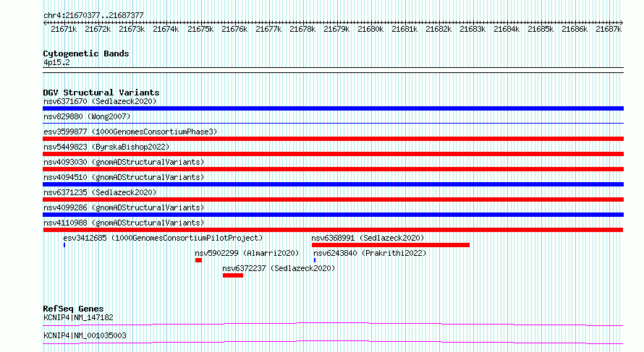
Task: Click the DGV Structural Variants track title
Action: tap(101, 93)
